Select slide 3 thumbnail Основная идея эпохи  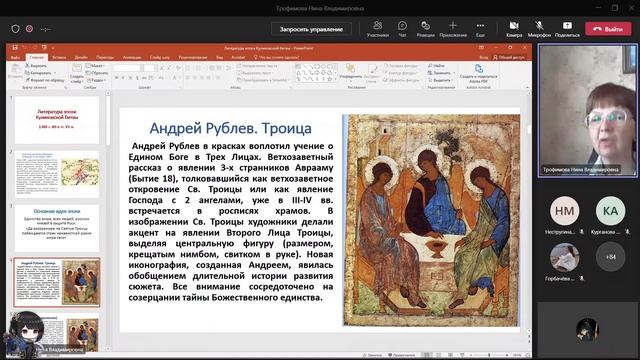(57, 228)
